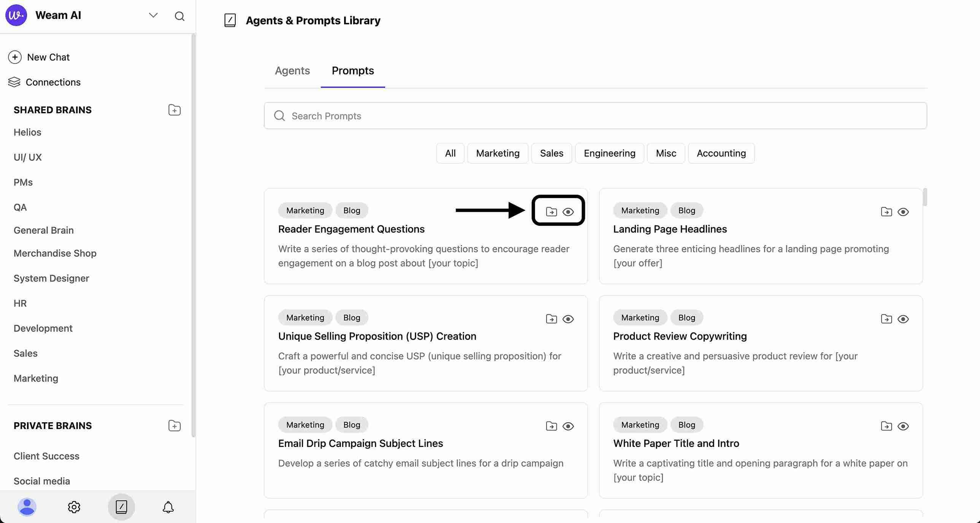Add a new Private Brain folder
The image size is (980, 523).
click(174, 426)
